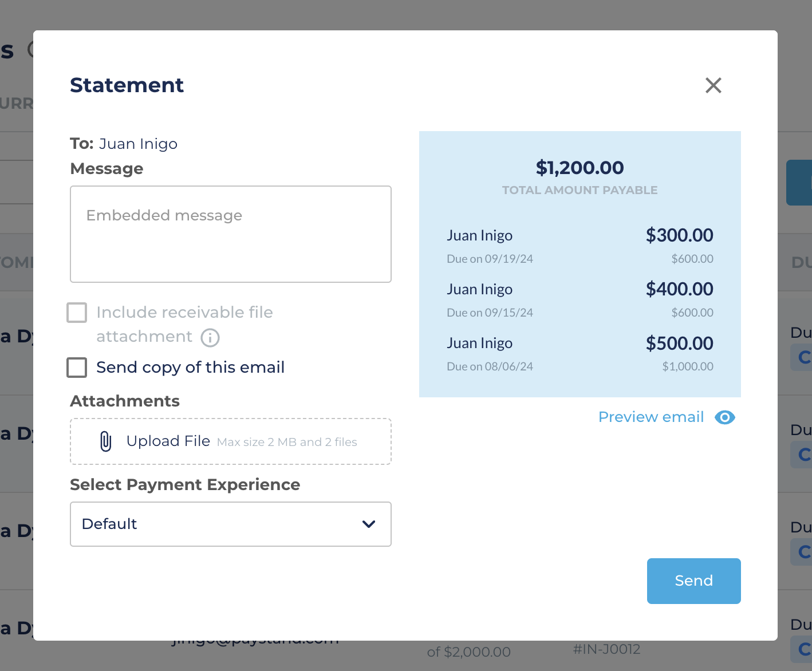Click the Default option text

(109, 524)
